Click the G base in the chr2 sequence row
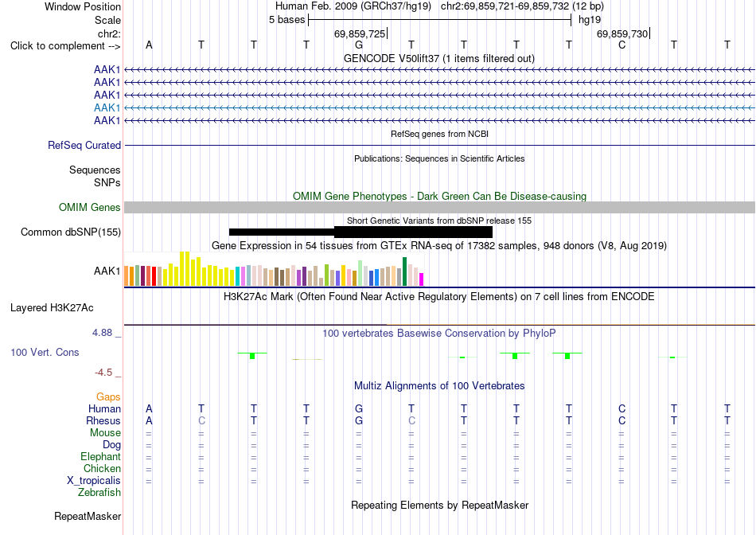This screenshot has height=535, width=756. [359, 45]
